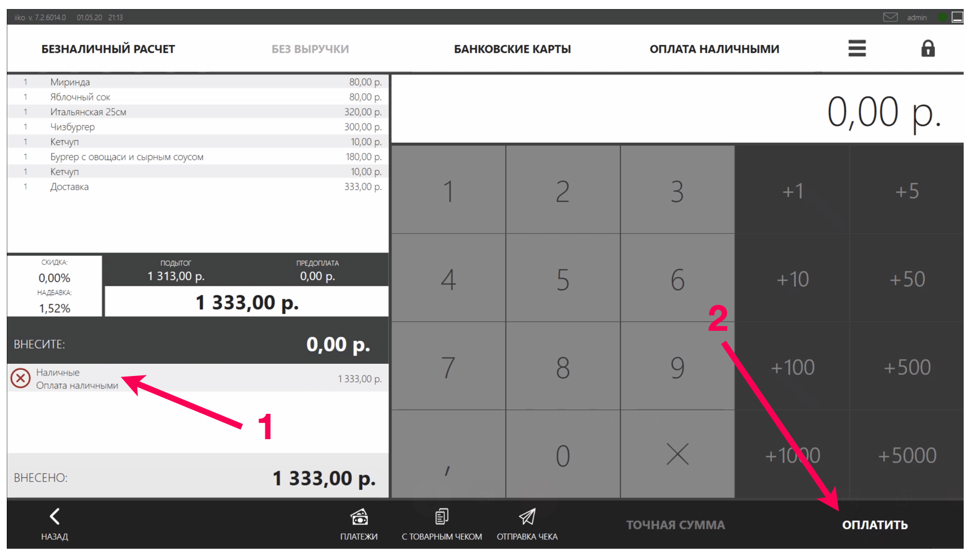Click the Точная сумма button

point(675,525)
